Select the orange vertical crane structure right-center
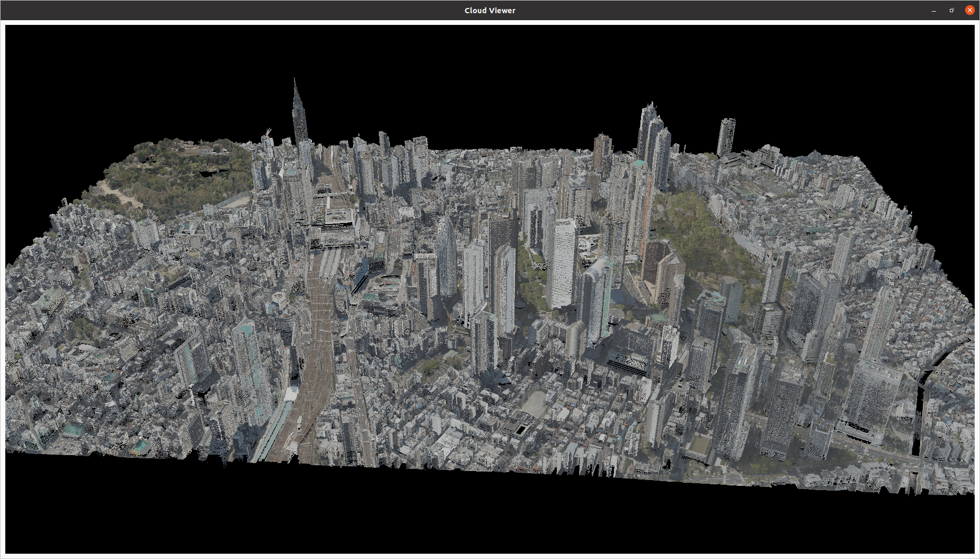The height and width of the screenshot is (559, 980). (x=646, y=212)
